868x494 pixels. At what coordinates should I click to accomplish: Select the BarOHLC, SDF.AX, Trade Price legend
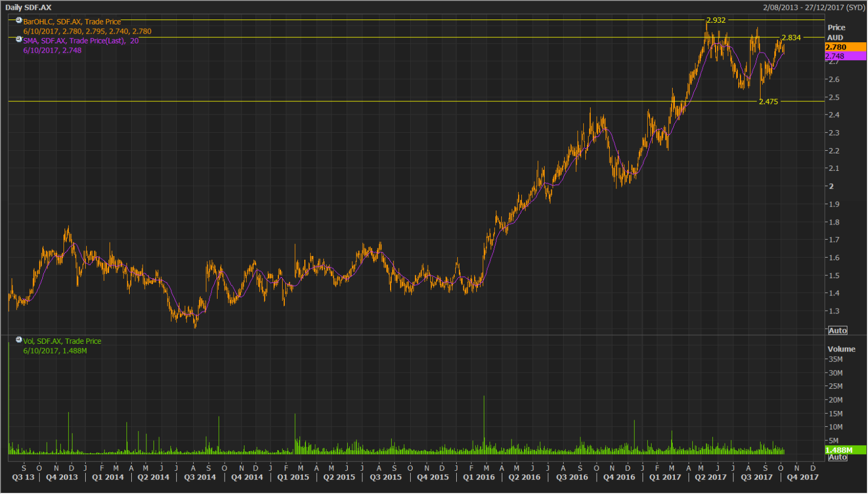tap(72, 22)
